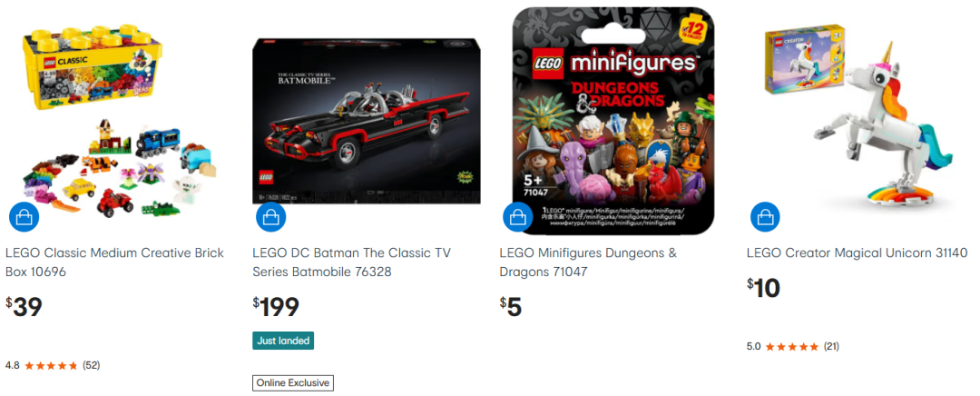Click the Online Exclusive label
Screen dimensions: 980x396
coord(293,383)
